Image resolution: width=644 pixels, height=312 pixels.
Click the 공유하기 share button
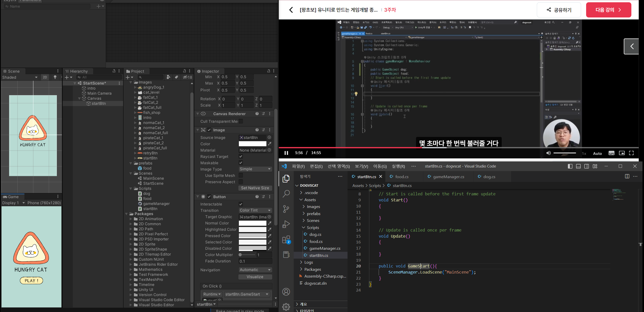pyautogui.click(x=559, y=10)
